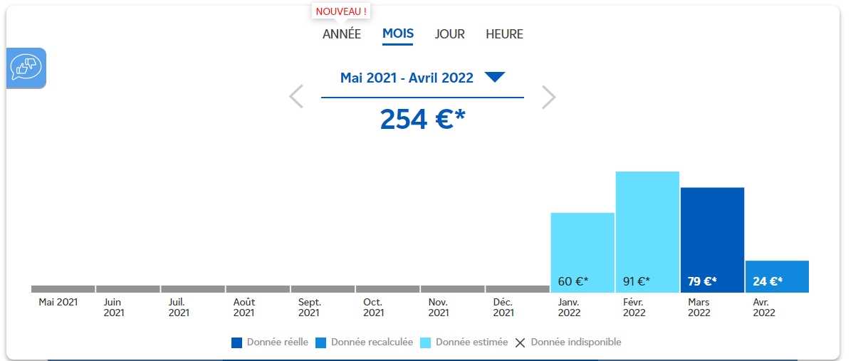The height and width of the screenshot is (361, 868).
Task: Click the grey Mai 2021 empty bar
Action: (63, 289)
